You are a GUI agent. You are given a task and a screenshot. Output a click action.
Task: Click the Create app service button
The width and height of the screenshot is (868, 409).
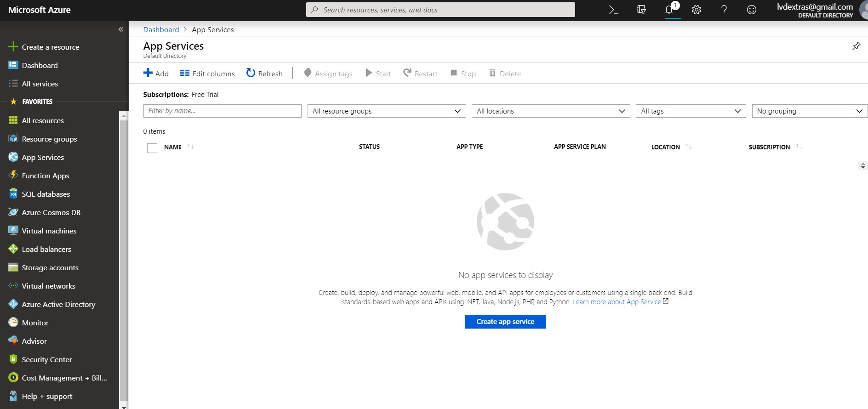click(x=505, y=322)
